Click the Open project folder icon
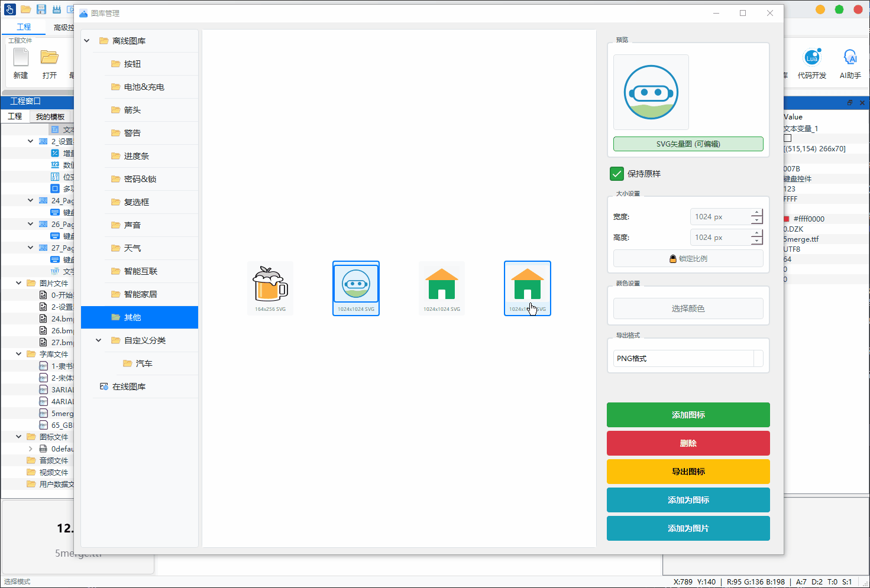Image resolution: width=870 pixels, height=588 pixels. (x=50, y=63)
